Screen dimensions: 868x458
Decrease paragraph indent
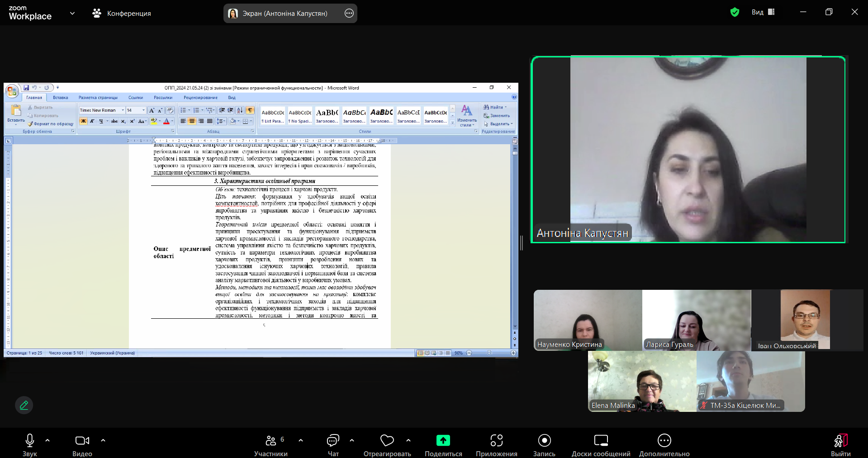pos(222,110)
